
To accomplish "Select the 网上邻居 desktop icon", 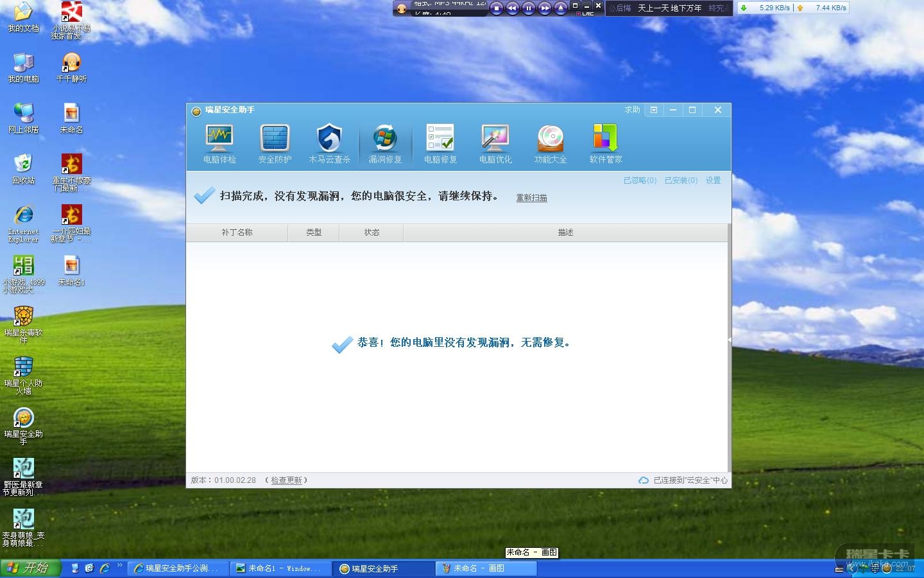I will [23, 118].
